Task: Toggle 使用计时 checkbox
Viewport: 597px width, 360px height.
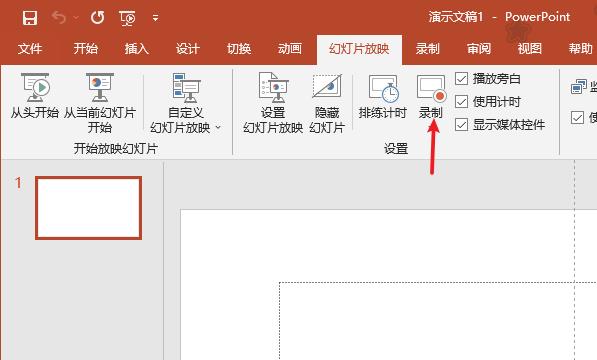Action: [461, 102]
